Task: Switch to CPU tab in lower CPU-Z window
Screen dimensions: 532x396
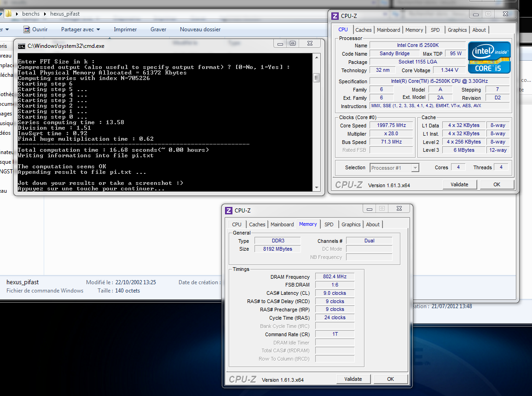Action: click(237, 224)
